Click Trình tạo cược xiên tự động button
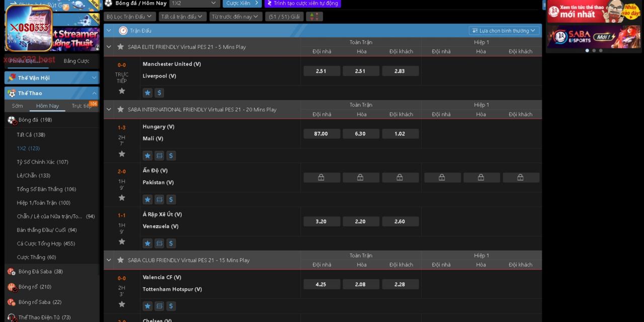644x322 pixels. click(x=302, y=4)
